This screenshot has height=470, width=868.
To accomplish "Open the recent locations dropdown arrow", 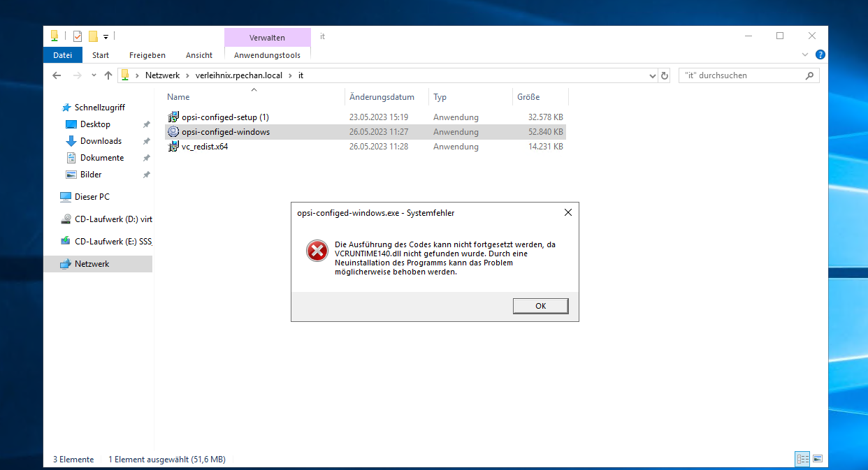I will (x=93, y=75).
